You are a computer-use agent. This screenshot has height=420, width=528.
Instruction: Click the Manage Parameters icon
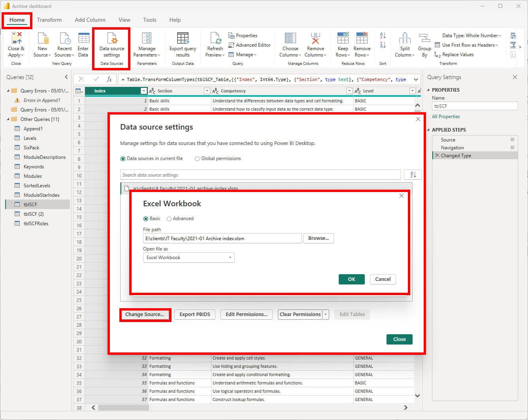(x=147, y=38)
